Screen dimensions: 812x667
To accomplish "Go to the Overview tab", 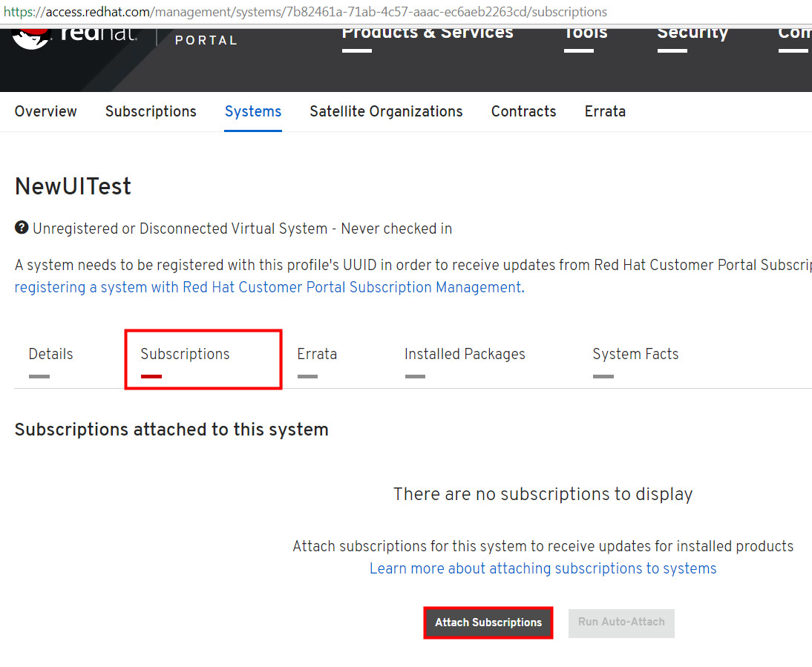I will pos(46,111).
